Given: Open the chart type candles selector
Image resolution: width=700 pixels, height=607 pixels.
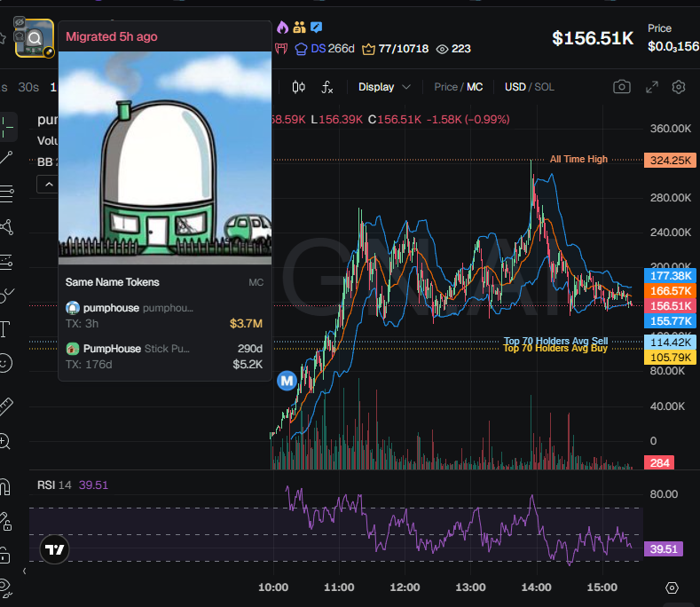Looking at the screenshot, I should tap(299, 87).
